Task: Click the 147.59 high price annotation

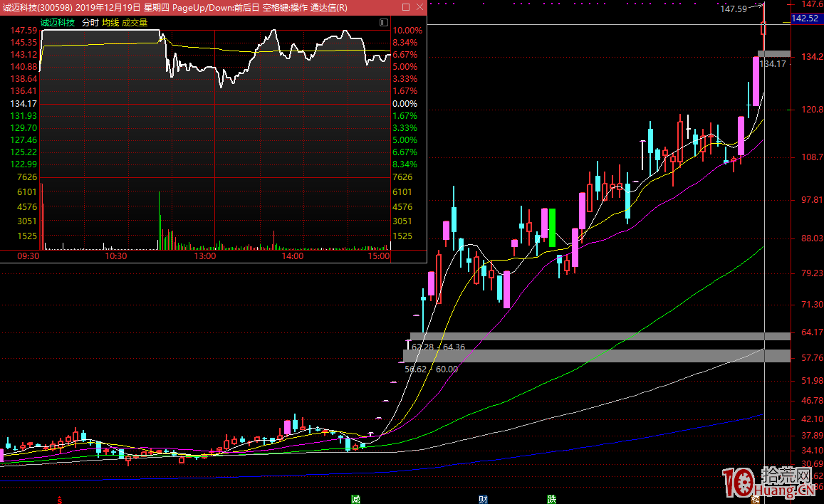Action: pyautogui.click(x=733, y=9)
